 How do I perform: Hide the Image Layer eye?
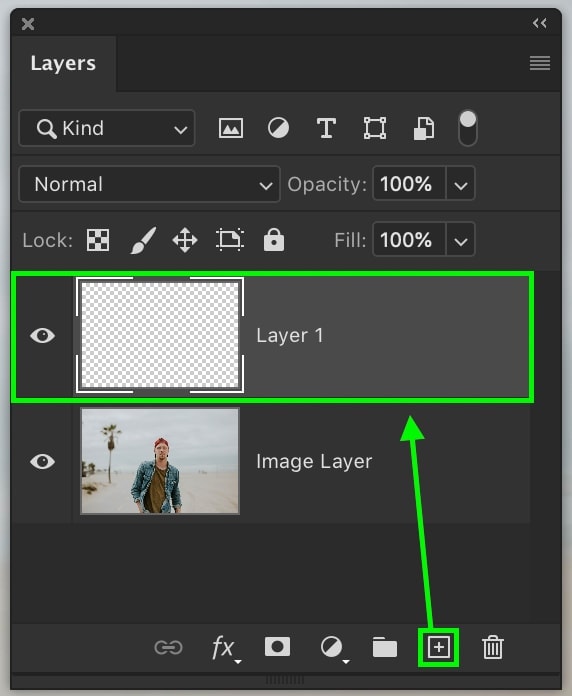tap(43, 462)
